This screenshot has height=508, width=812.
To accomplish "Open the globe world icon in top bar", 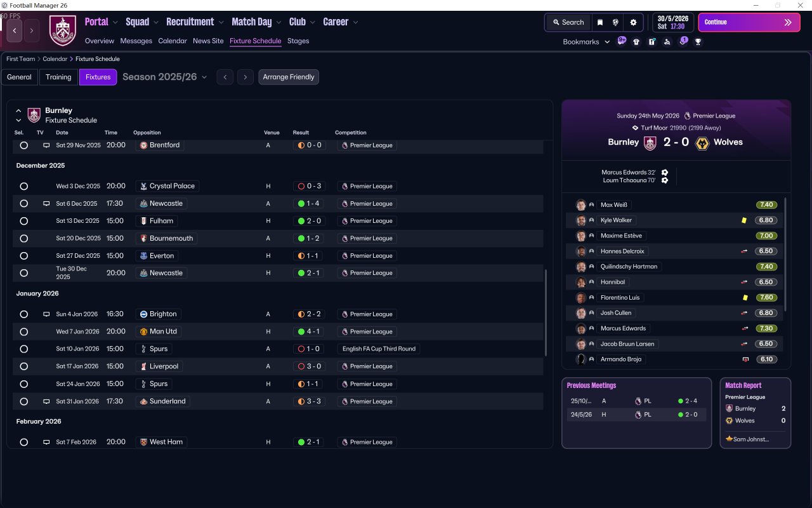I will (x=615, y=22).
